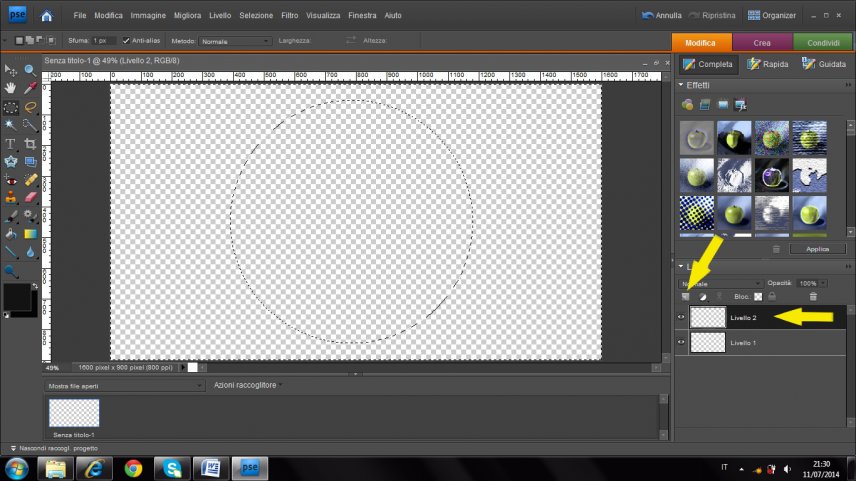Screen dimensions: 856x481
Task: Open the Filtro menu
Action: (289, 16)
